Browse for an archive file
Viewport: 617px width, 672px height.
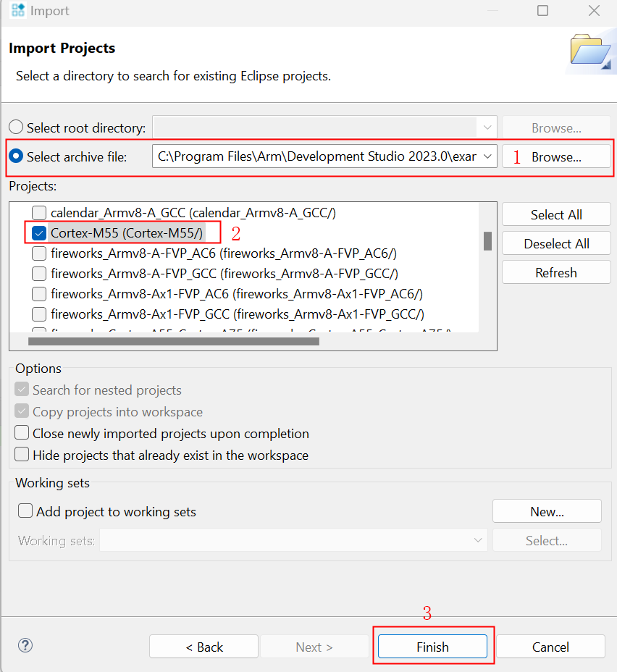[556, 156]
